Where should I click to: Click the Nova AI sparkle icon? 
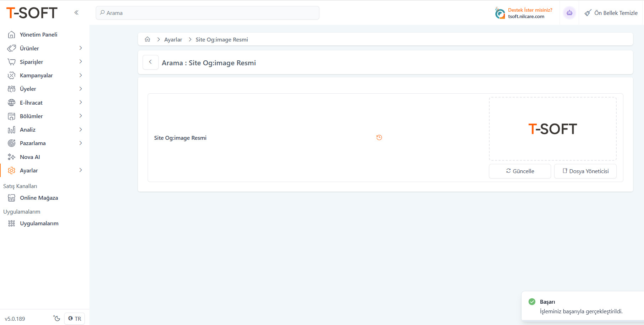tap(12, 157)
